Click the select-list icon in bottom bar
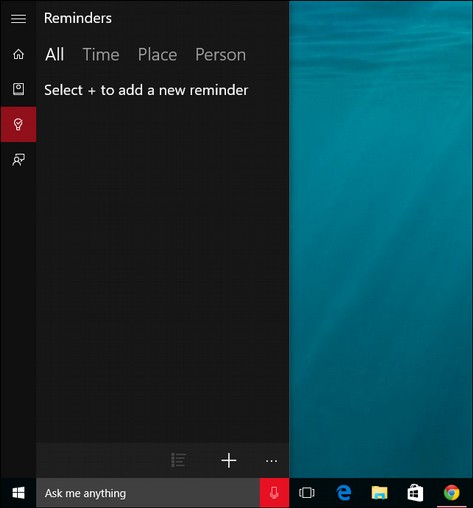This screenshot has width=473, height=508. (x=178, y=460)
